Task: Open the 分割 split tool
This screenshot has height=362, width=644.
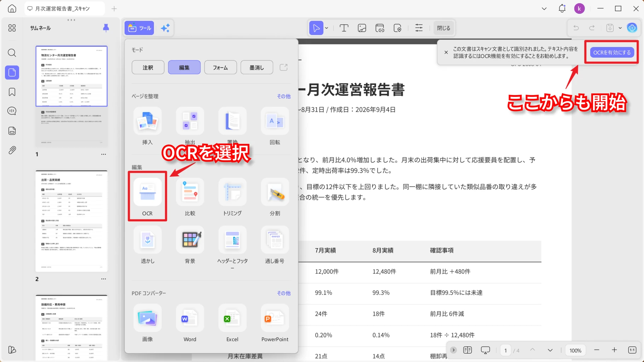Action: pos(275,197)
